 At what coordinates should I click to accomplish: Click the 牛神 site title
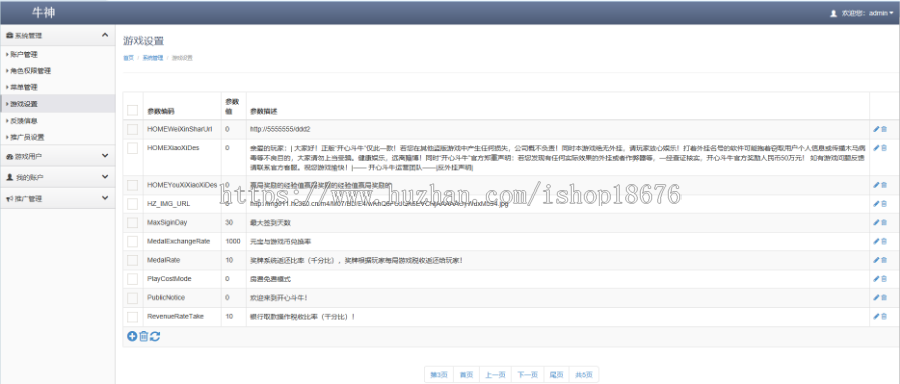(x=44, y=13)
